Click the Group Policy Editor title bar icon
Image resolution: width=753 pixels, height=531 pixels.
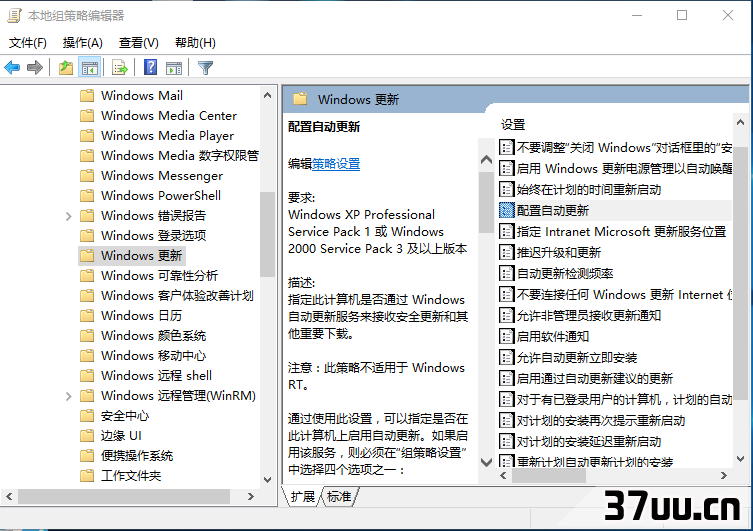[x=14, y=16]
